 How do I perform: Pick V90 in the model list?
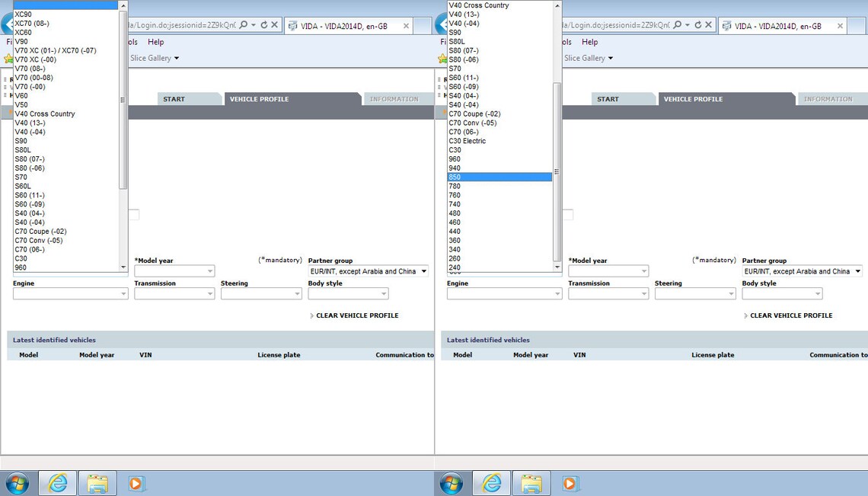tap(66, 42)
